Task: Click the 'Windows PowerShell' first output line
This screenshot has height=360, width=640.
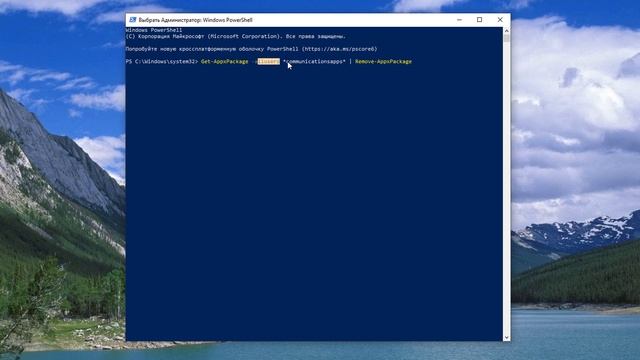Action: [154, 30]
